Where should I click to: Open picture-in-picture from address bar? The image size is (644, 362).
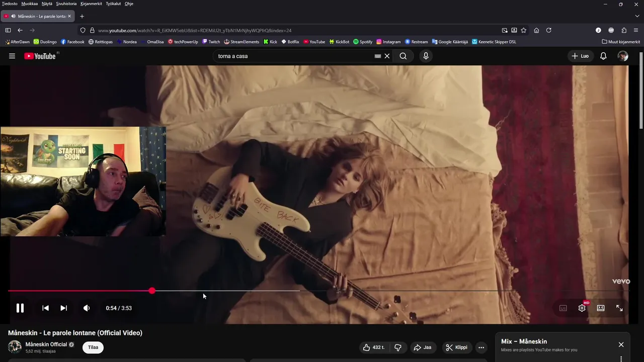505,30
